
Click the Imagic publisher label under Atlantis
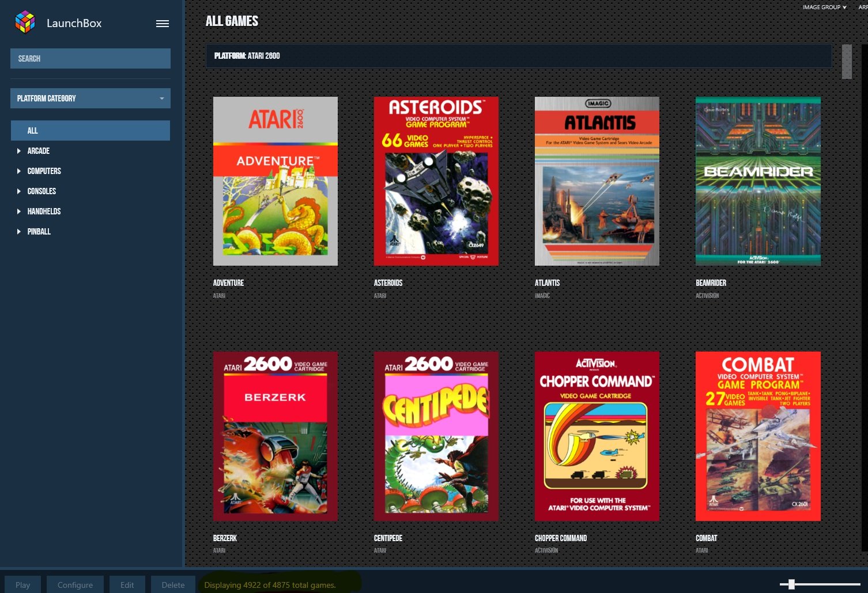click(542, 296)
